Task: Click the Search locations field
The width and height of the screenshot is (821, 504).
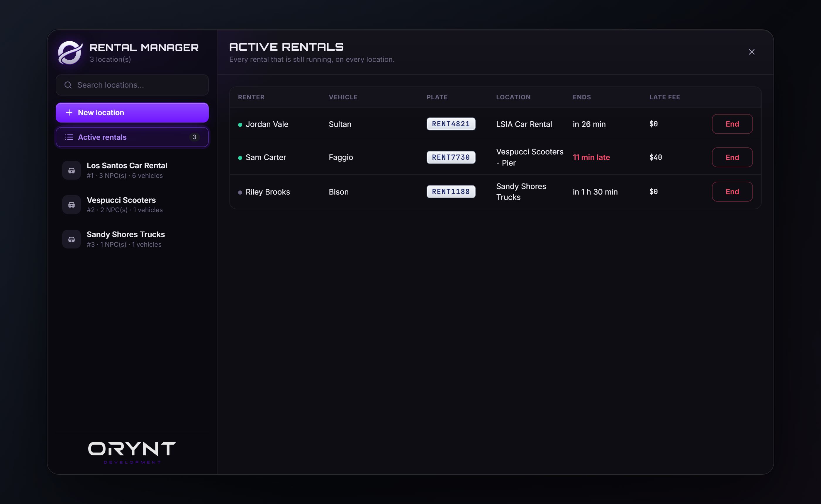Action: [x=132, y=85]
